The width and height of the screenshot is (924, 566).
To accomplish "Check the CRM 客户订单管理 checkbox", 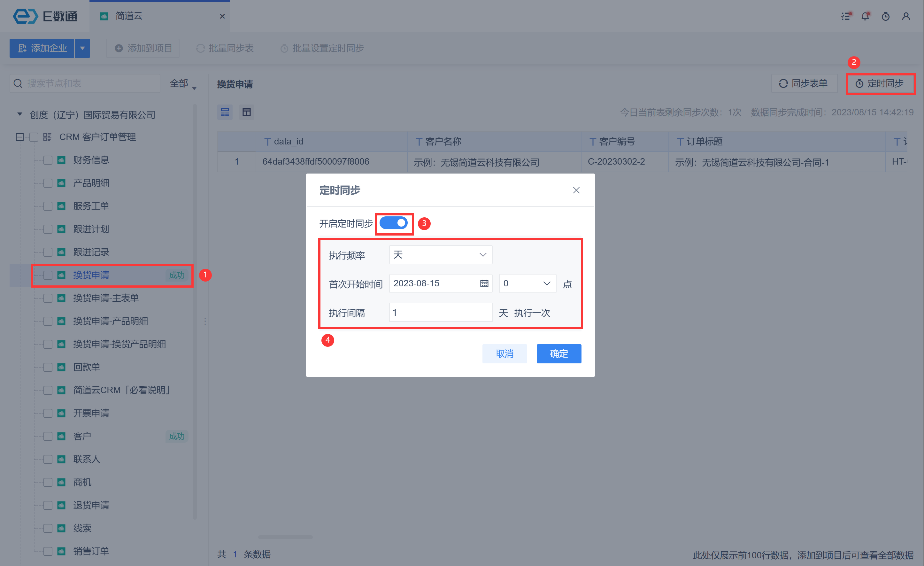I will click(34, 137).
